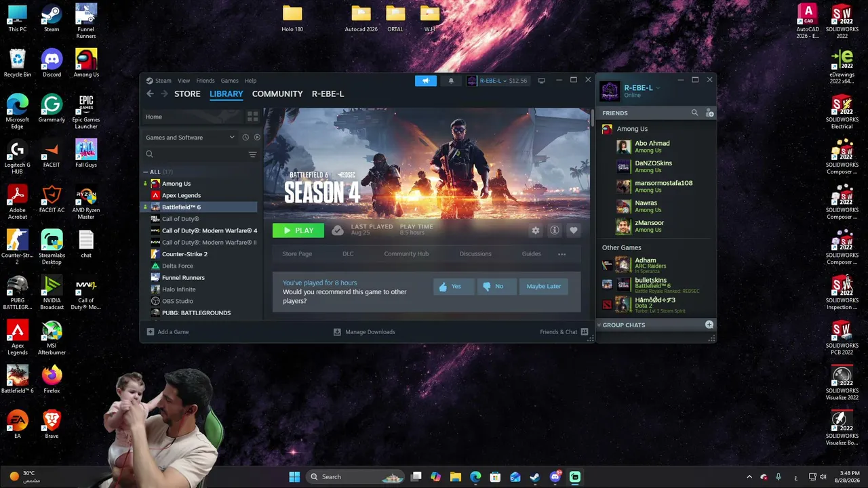Open Epic Games Launcher desktop icon

coord(86,112)
